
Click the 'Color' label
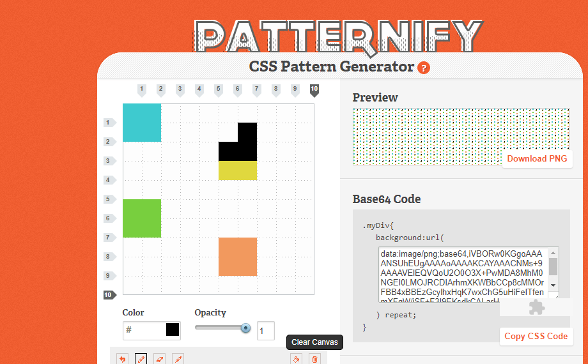pyautogui.click(x=133, y=312)
